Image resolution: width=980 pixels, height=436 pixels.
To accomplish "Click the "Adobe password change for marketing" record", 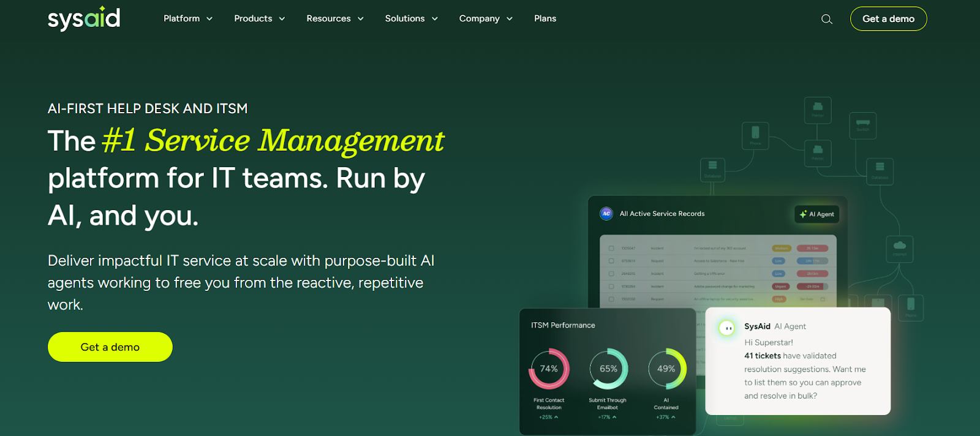I will [x=724, y=287].
